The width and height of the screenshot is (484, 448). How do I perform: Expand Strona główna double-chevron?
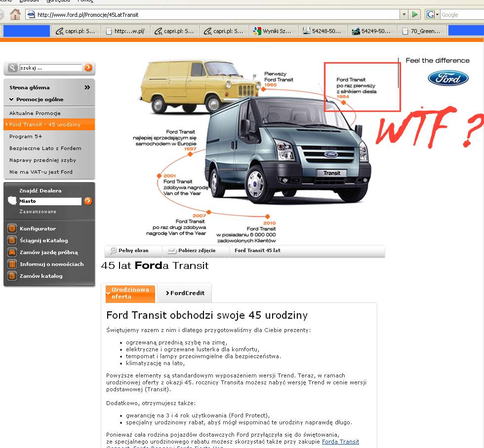click(x=87, y=87)
